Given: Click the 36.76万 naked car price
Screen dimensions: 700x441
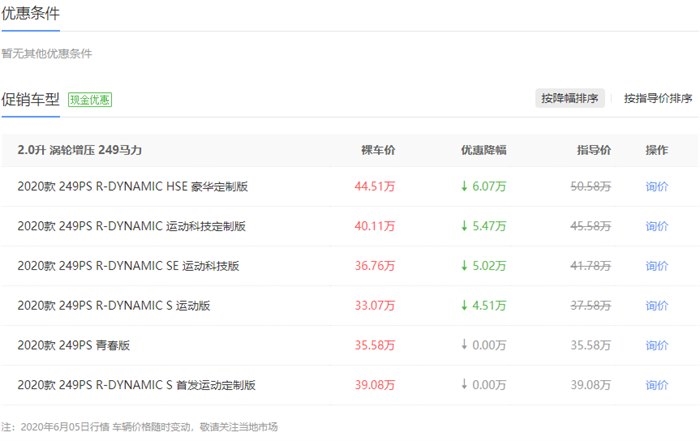Looking at the screenshot, I should tap(375, 266).
